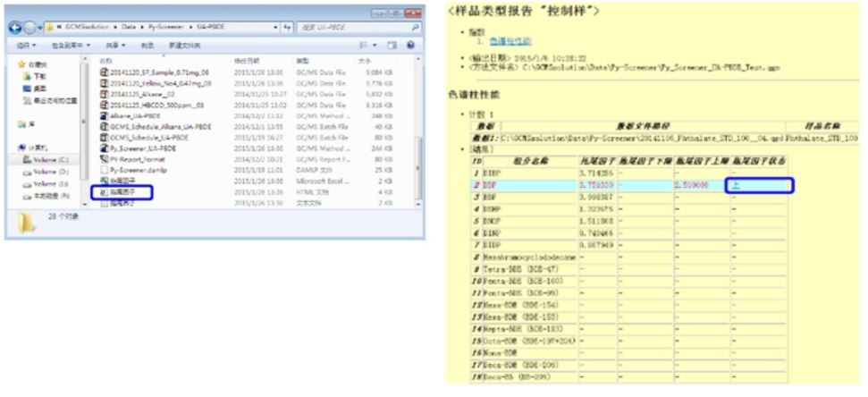
Task: Select the GCMS_Schedule_Alkane_UA-PBDE batch file
Action: coord(148,128)
